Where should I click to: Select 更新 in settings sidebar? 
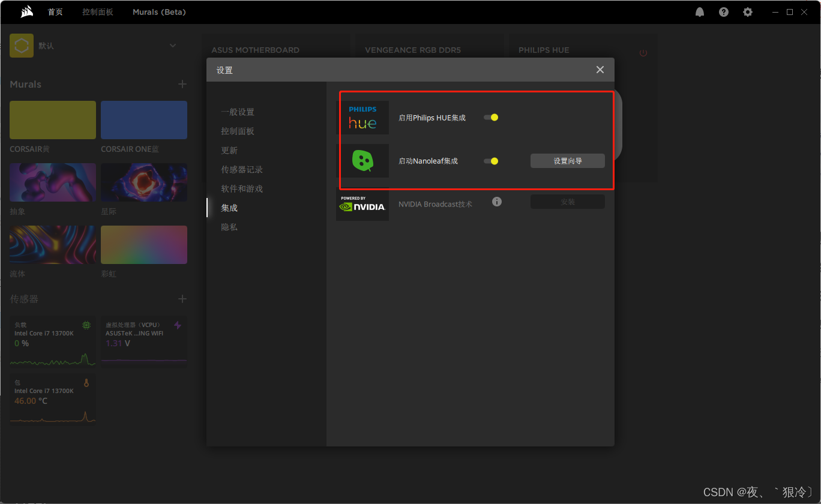pyautogui.click(x=229, y=150)
